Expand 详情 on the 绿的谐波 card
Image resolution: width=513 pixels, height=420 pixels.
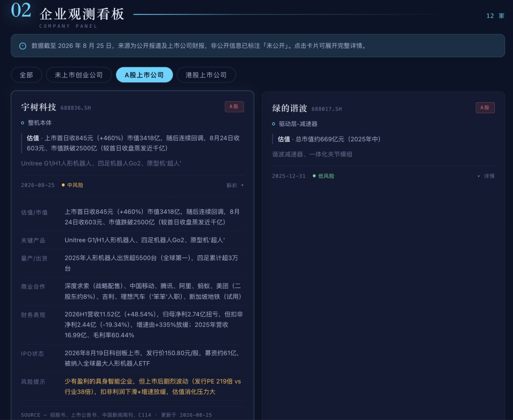click(486, 176)
